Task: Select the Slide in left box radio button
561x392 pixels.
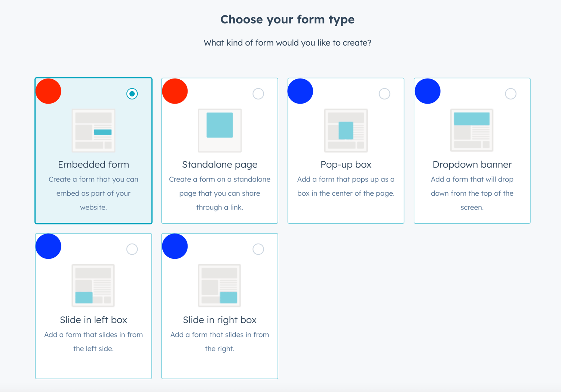Action: 132,249
